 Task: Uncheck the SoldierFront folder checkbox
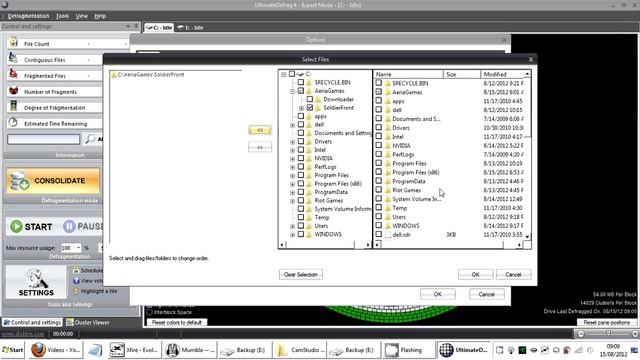point(310,108)
